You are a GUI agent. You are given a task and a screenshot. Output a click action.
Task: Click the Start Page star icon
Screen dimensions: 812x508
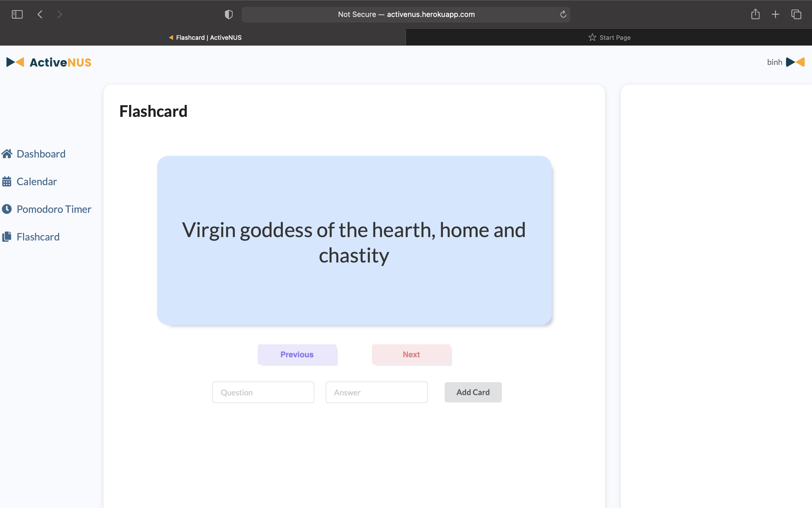(x=592, y=37)
